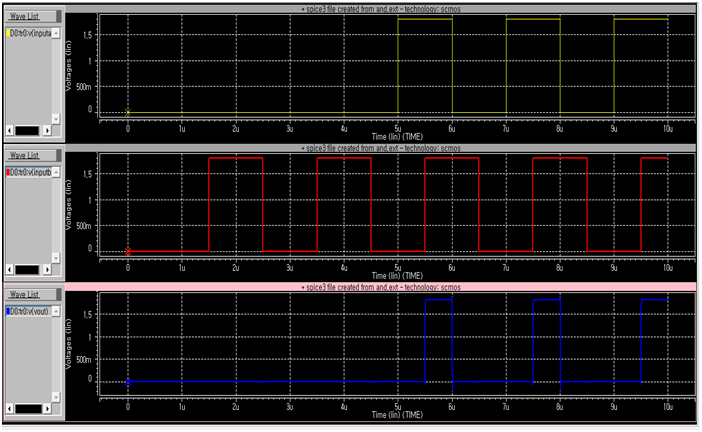This screenshot has height=432, width=702.
Task: Click the "Voltages (lin)" axis label of the inputa plot
Action: [68, 66]
